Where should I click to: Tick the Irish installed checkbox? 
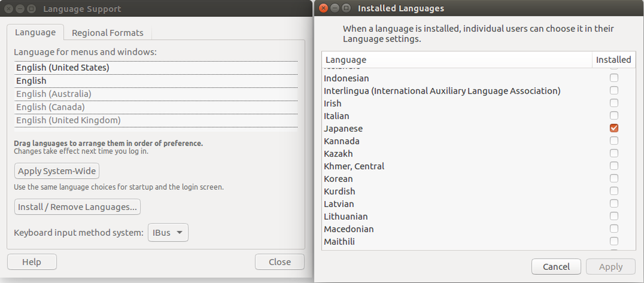click(x=614, y=103)
